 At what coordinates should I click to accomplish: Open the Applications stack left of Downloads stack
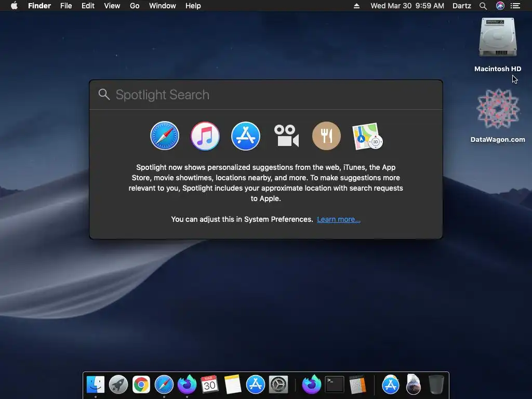click(391, 384)
